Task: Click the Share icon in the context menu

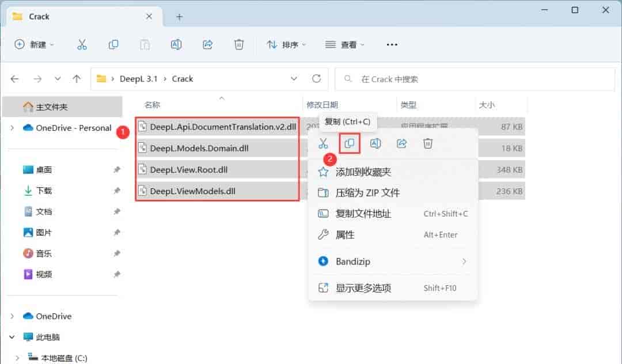Action: click(x=401, y=143)
